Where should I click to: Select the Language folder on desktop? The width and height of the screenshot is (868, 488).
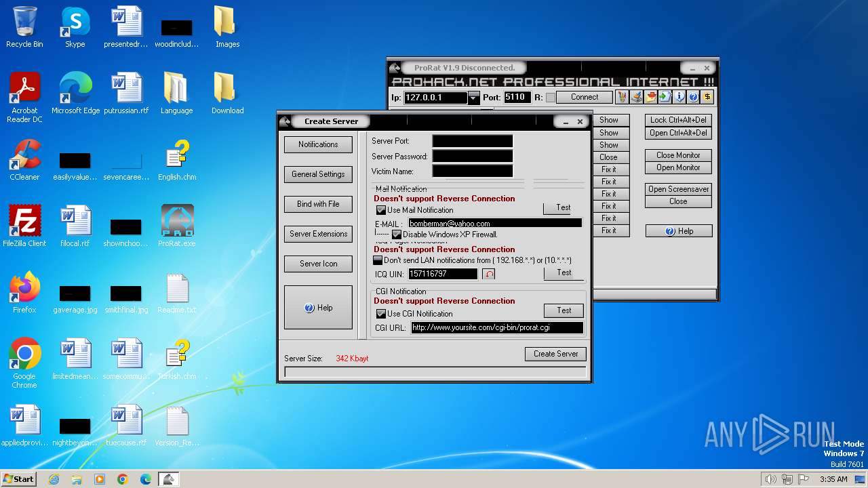coord(177,94)
